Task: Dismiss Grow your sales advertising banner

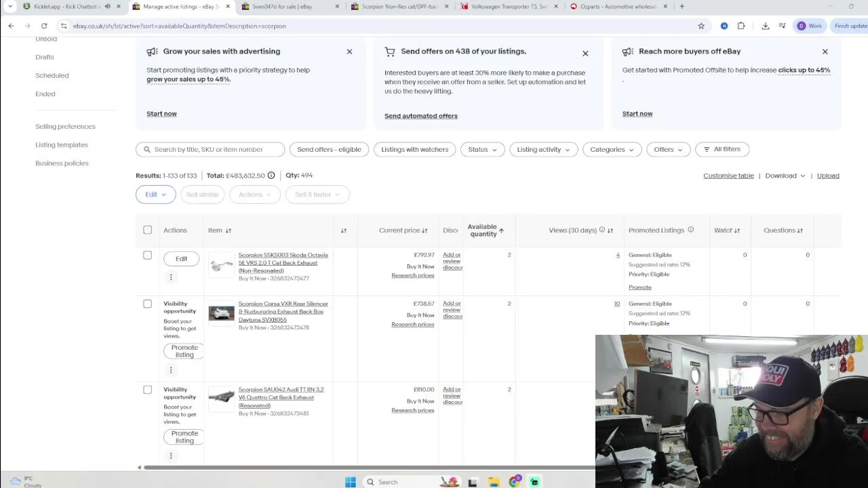Action: pos(349,52)
